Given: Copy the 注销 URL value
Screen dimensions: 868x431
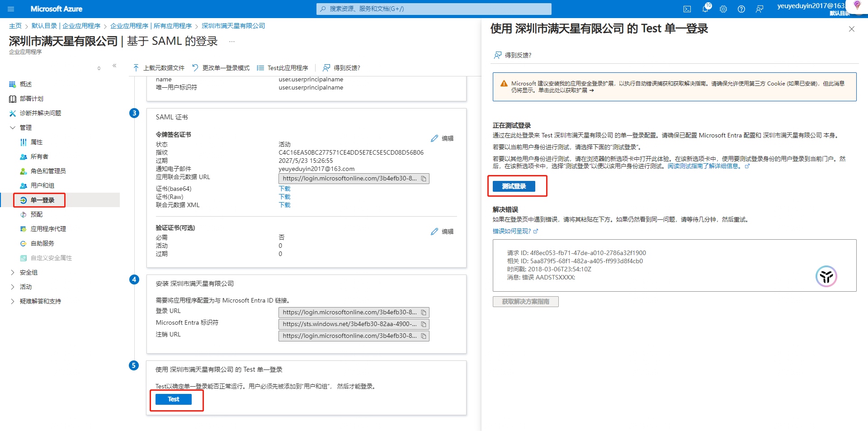Looking at the screenshot, I should 424,336.
